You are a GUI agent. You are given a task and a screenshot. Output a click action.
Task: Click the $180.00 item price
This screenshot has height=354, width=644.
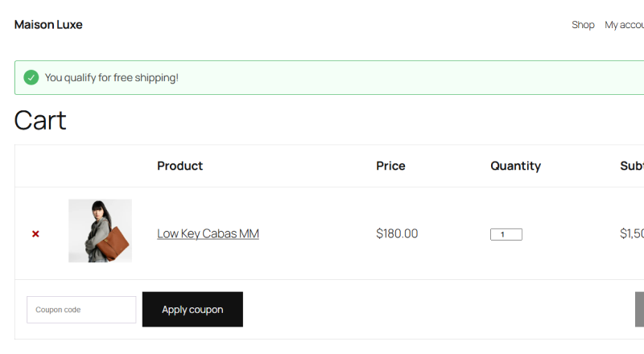click(x=397, y=234)
